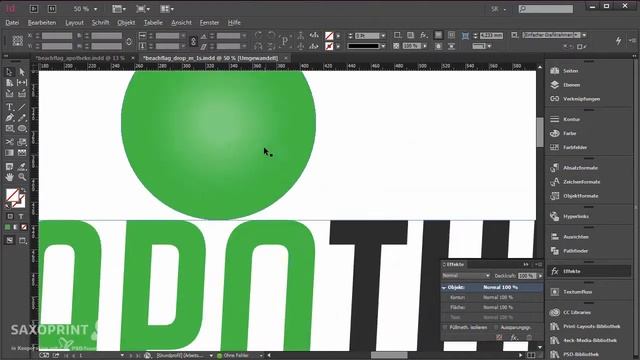Viewport: 640px width, 360px height.
Task: Select the Ellipse tool in toolbox
Action: [22, 129]
